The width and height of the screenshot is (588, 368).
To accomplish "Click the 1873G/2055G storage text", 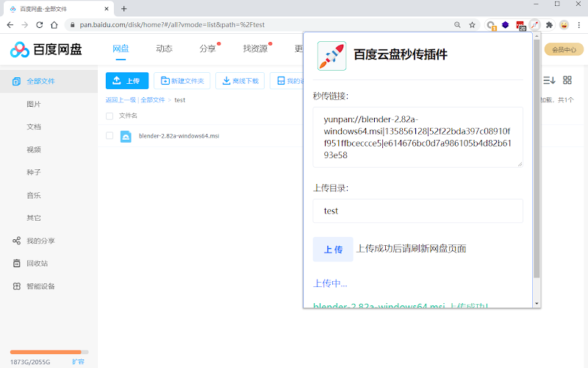I will tap(30, 362).
